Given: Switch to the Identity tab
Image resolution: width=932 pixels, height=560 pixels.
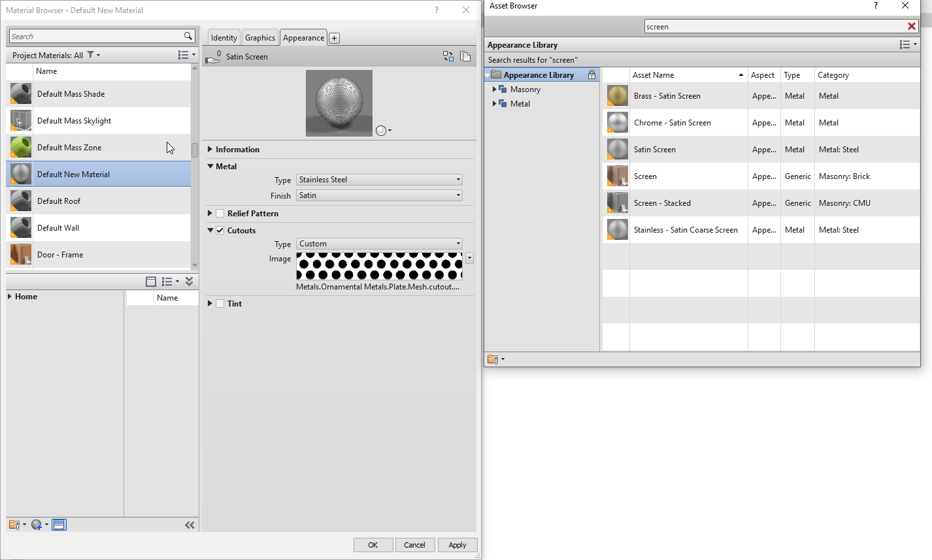Looking at the screenshot, I should tap(224, 38).
